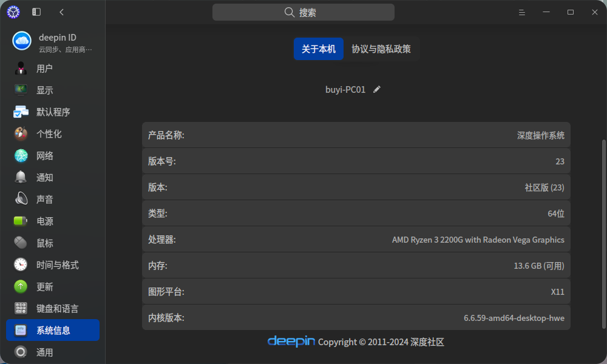
Task: Switch to the 关于本机 tab
Action: (x=319, y=49)
